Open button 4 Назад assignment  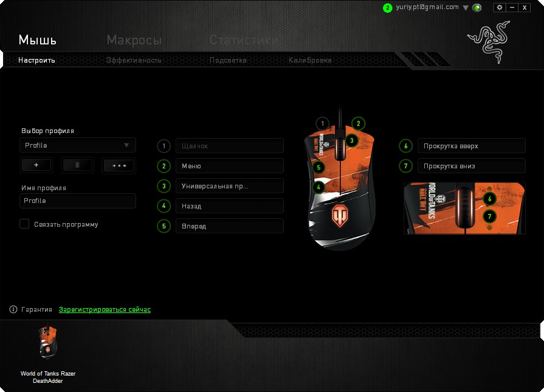click(230, 206)
